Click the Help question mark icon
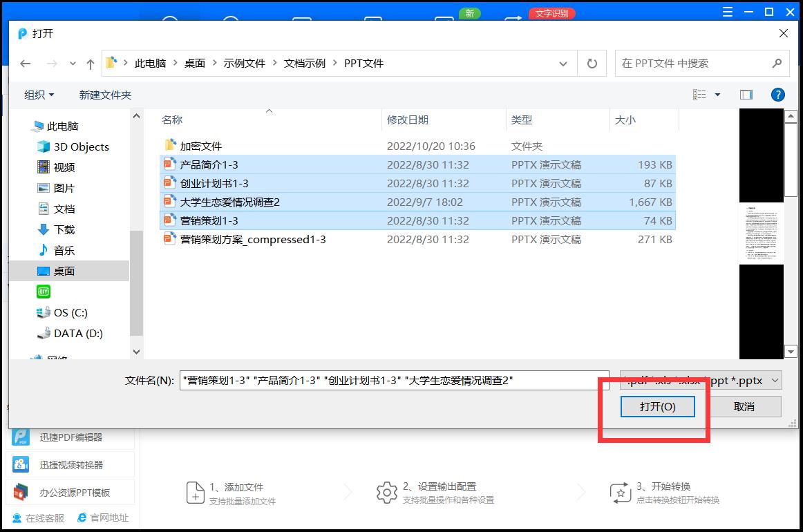This screenshot has width=803, height=532. click(778, 95)
